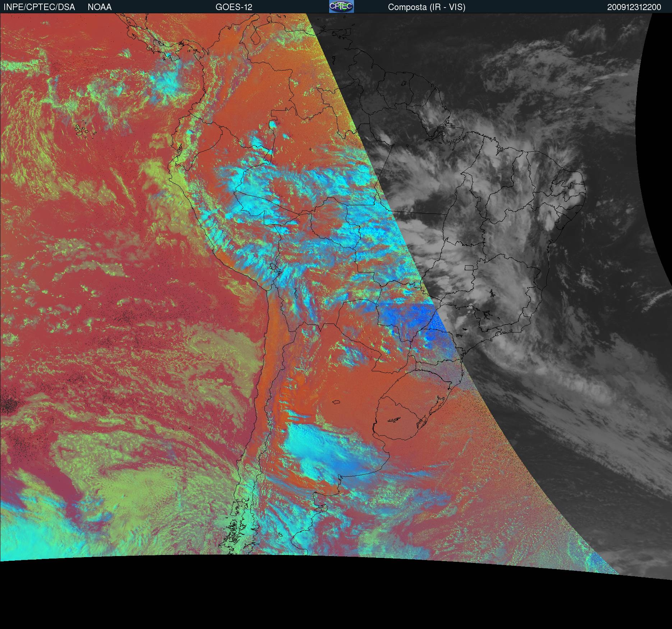Click the INPE/CPTEC/DSA header text
This screenshot has height=629, width=672.
coord(39,7)
